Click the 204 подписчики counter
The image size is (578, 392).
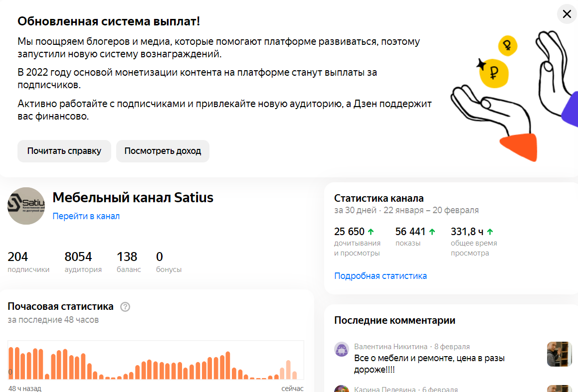coord(28,261)
